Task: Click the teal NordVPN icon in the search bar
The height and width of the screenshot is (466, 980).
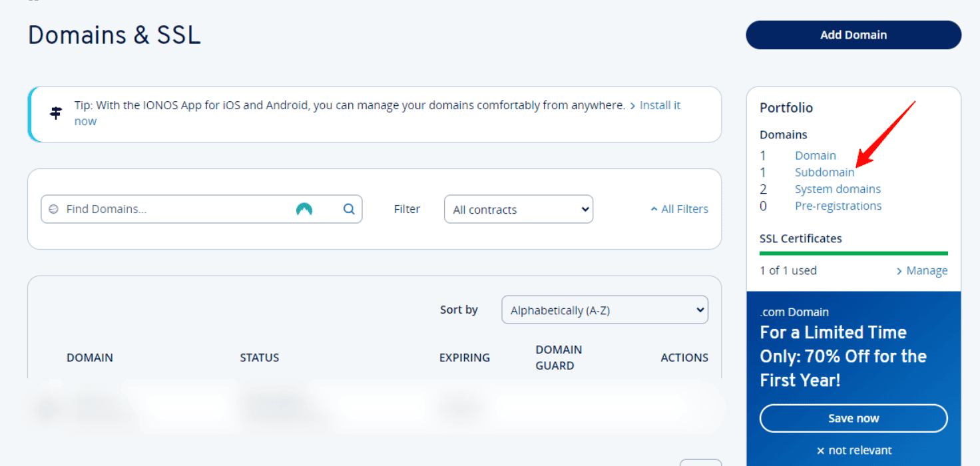Action: tap(304, 209)
